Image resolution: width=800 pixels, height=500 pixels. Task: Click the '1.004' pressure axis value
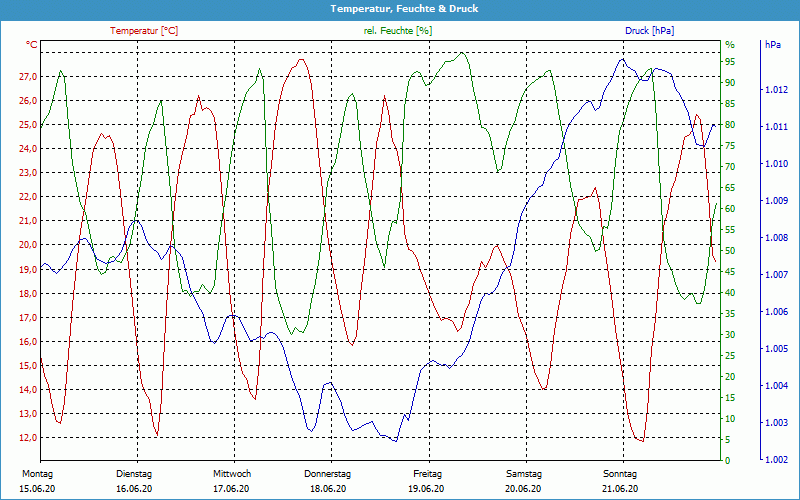point(777,386)
